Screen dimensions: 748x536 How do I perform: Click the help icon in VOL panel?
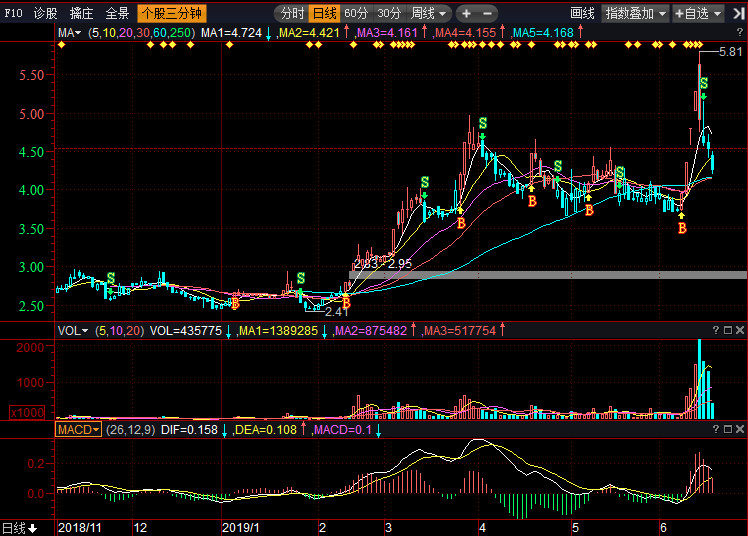tap(715, 329)
